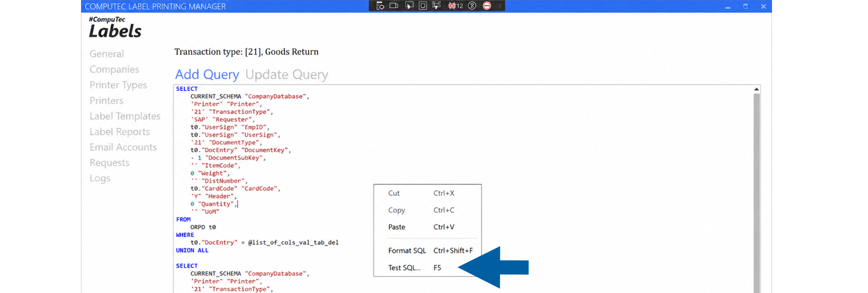Open the binding failures indicator showing 12

(456, 6)
